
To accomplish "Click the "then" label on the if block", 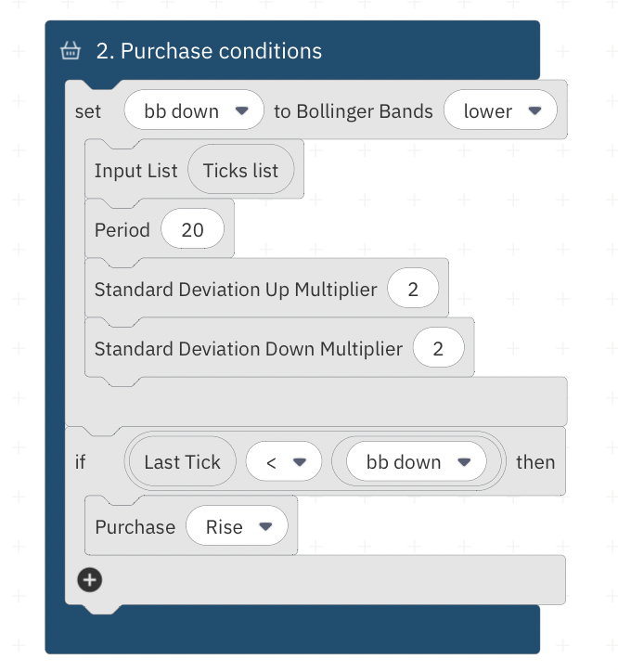I will (535, 462).
